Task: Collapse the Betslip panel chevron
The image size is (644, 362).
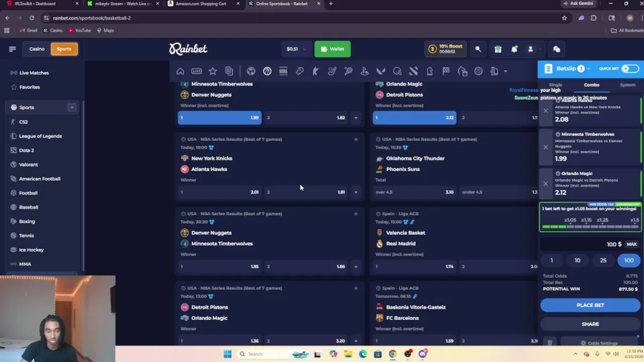Action: 589,69
